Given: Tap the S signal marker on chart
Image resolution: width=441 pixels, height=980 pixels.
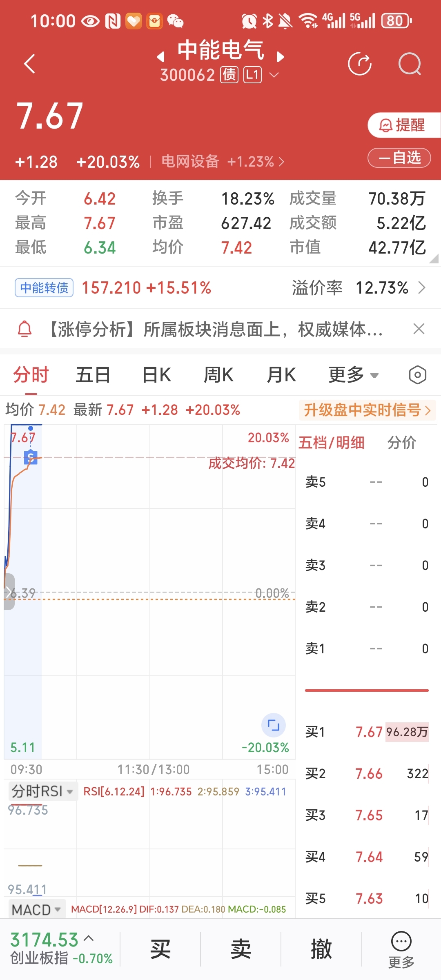Looking at the screenshot, I should (31, 457).
